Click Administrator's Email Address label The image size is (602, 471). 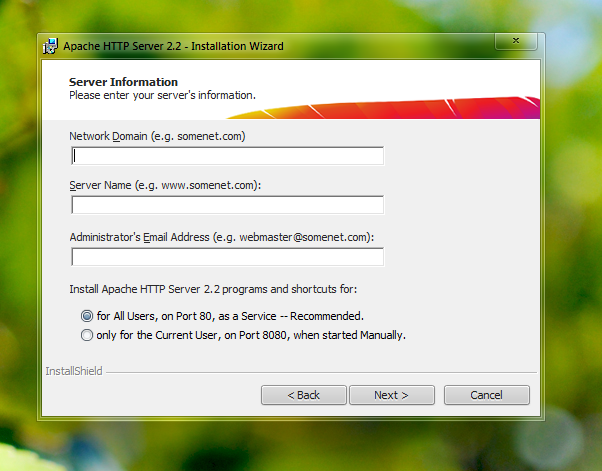tap(222, 237)
